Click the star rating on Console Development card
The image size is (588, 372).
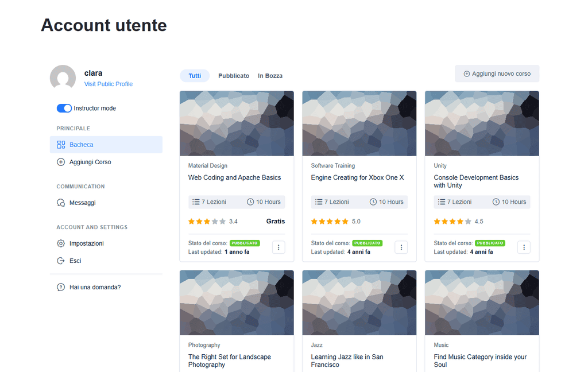[452, 222]
